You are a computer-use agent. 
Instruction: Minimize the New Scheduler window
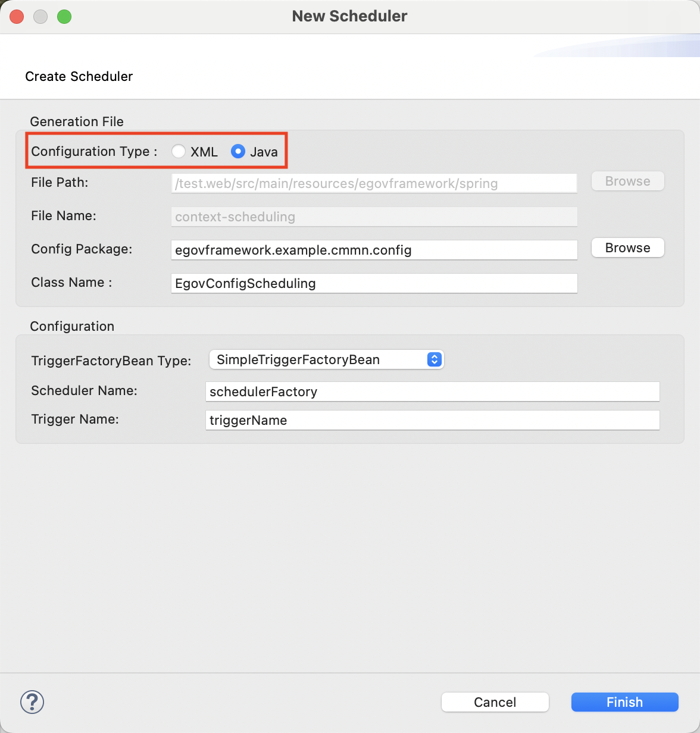click(40, 17)
